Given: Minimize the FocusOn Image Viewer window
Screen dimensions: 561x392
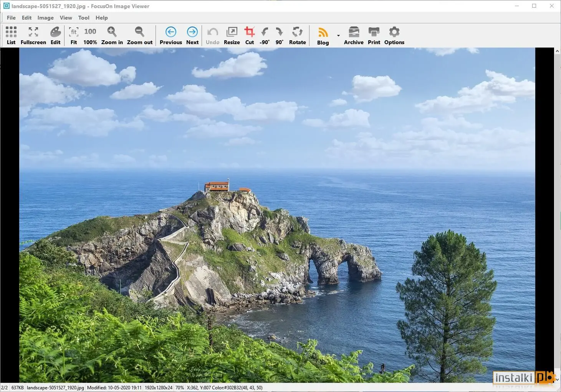Looking at the screenshot, I should [516, 6].
